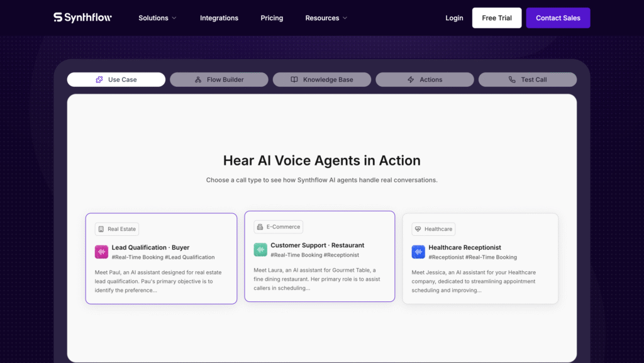Switch to the Knowledge Base tab
The image size is (644, 363).
click(321, 80)
